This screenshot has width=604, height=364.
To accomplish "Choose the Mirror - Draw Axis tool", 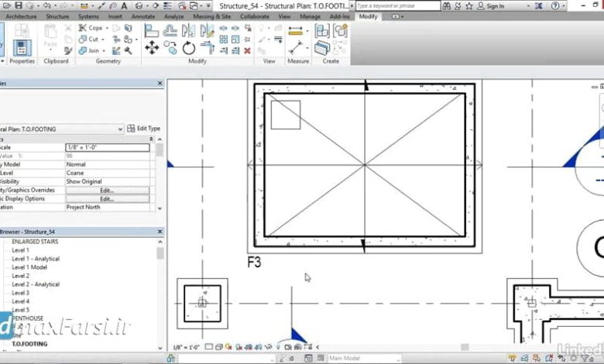I will point(207,31).
